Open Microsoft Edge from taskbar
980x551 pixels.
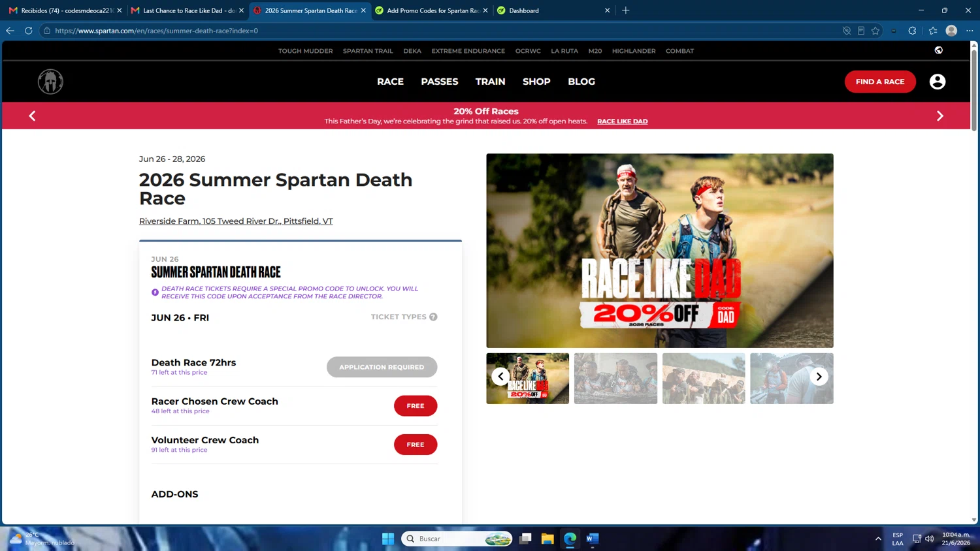pyautogui.click(x=570, y=539)
